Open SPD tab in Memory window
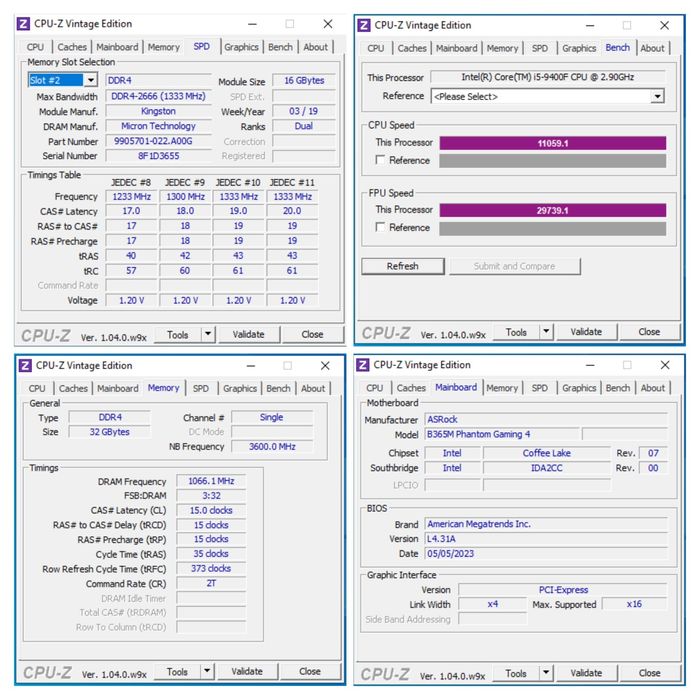This screenshot has height=700, width=700. pos(200,388)
